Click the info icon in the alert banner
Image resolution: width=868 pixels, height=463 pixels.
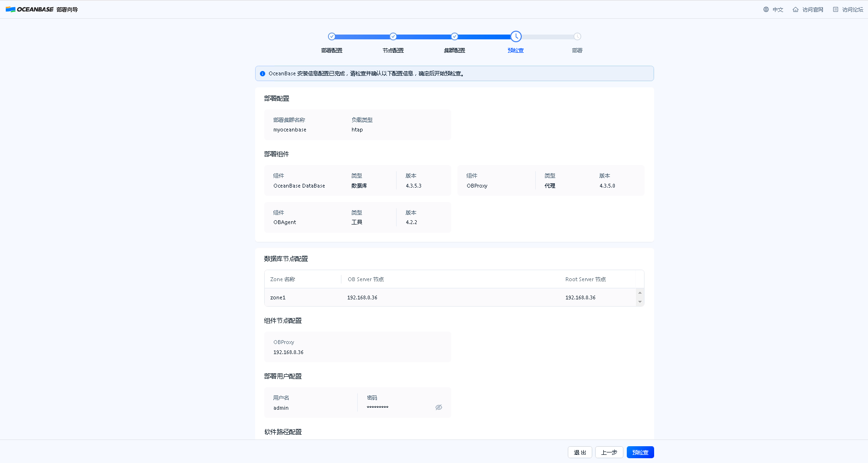pos(262,74)
